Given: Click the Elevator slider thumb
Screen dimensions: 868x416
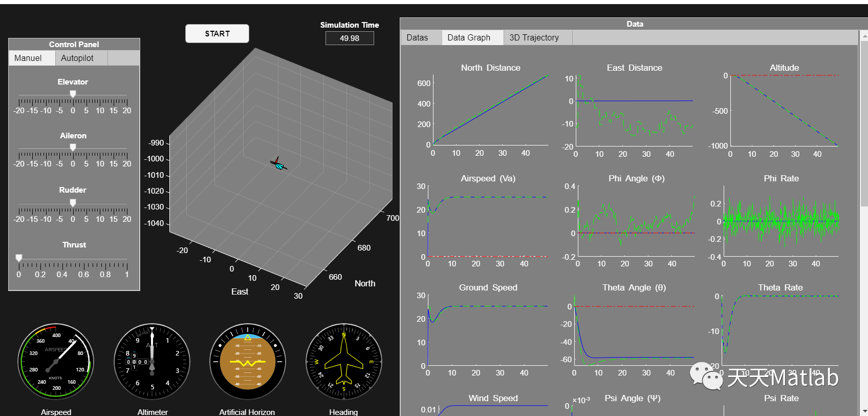Looking at the screenshot, I should (x=73, y=94).
